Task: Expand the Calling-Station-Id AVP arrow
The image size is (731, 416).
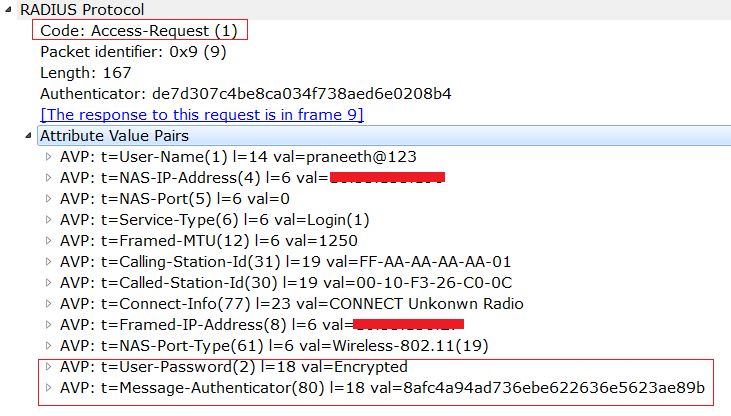Action: point(47,262)
